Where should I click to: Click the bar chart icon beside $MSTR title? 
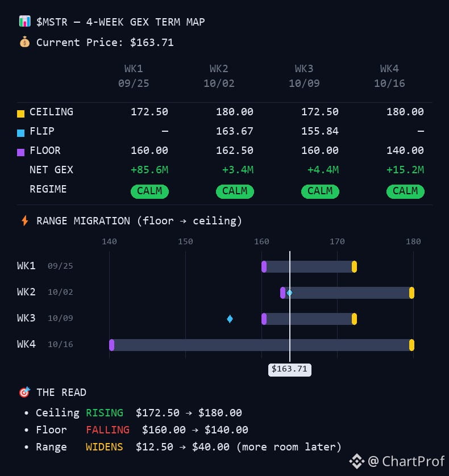(24, 22)
